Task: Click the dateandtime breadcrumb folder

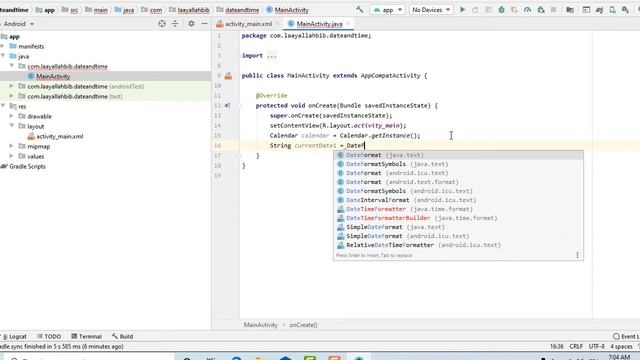Action: (x=238, y=10)
